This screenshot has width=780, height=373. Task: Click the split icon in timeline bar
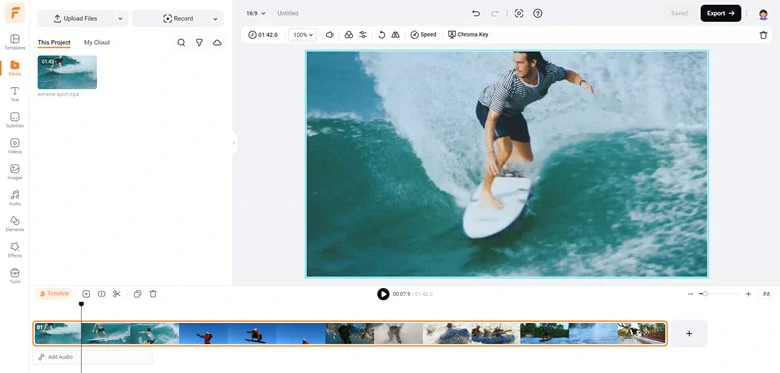click(101, 294)
